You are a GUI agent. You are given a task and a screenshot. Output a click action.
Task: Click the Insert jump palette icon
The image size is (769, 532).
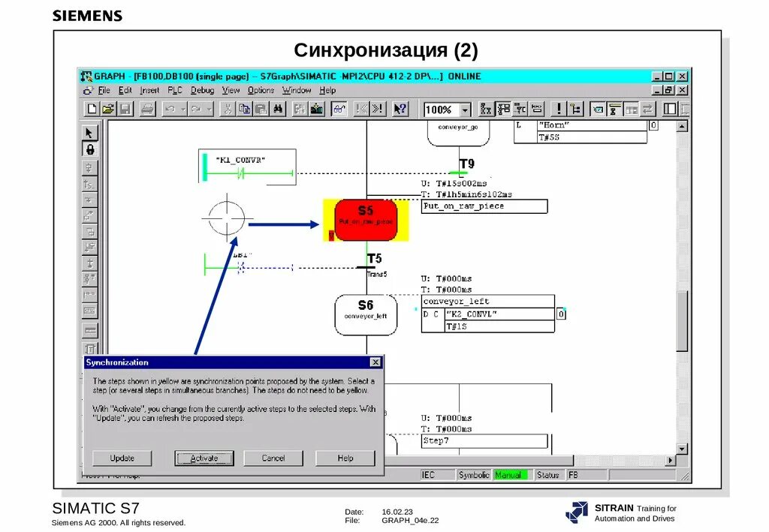[90, 184]
